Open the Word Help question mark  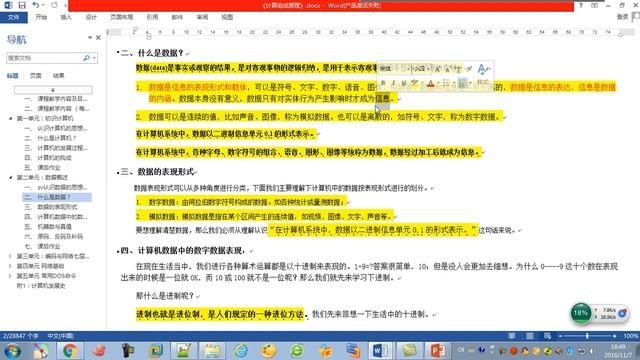pyautogui.click(x=580, y=5)
